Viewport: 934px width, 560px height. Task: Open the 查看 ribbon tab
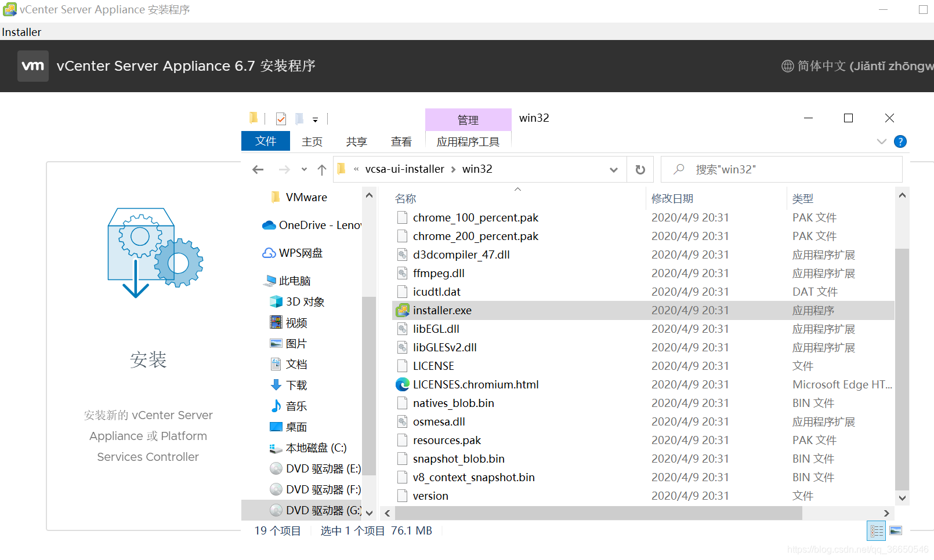click(401, 141)
